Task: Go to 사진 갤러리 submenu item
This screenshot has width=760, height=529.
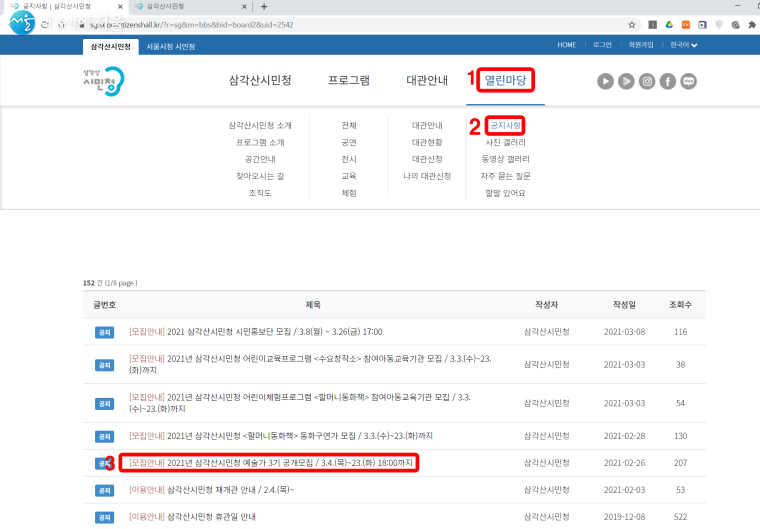Action: coord(505,142)
